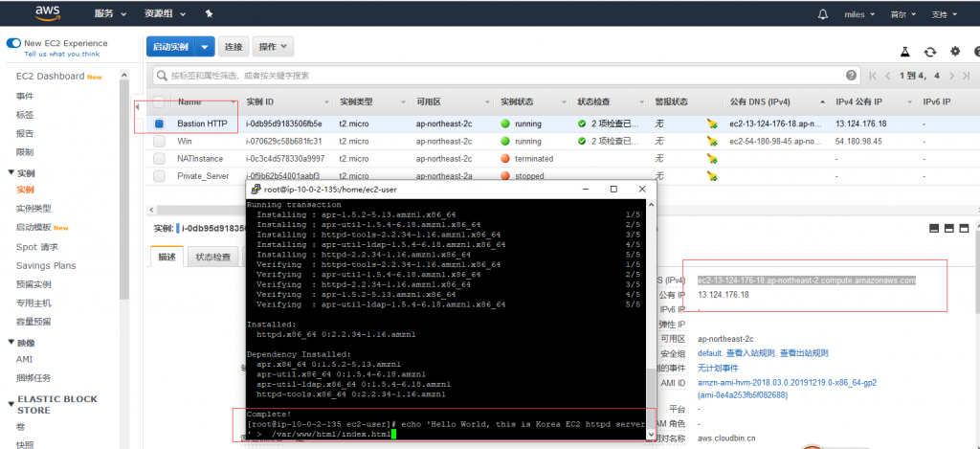
Task: Open AMI in the sidebar
Action: tap(24, 359)
